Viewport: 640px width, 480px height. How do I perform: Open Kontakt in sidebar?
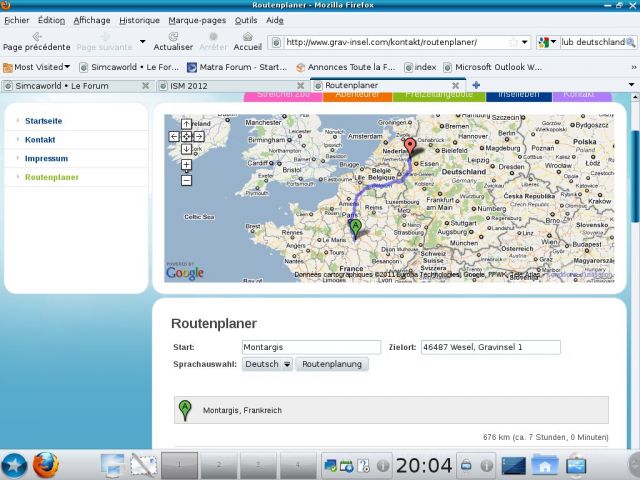[40, 140]
